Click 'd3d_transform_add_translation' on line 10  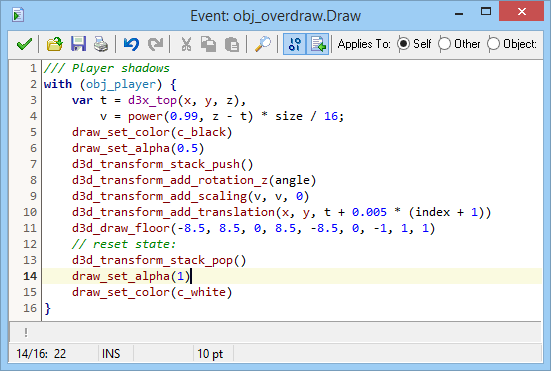(x=173, y=212)
